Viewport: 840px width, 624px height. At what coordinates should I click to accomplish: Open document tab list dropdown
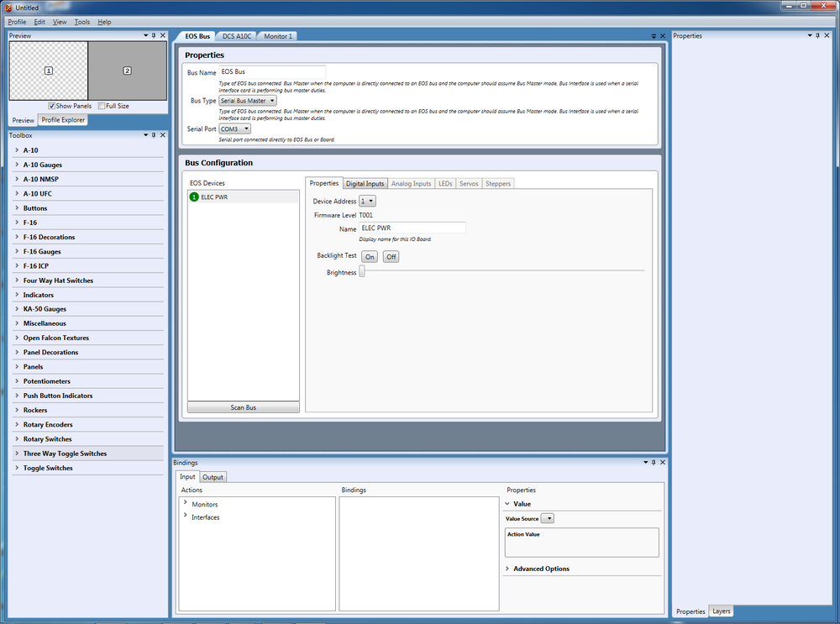pyautogui.click(x=654, y=36)
